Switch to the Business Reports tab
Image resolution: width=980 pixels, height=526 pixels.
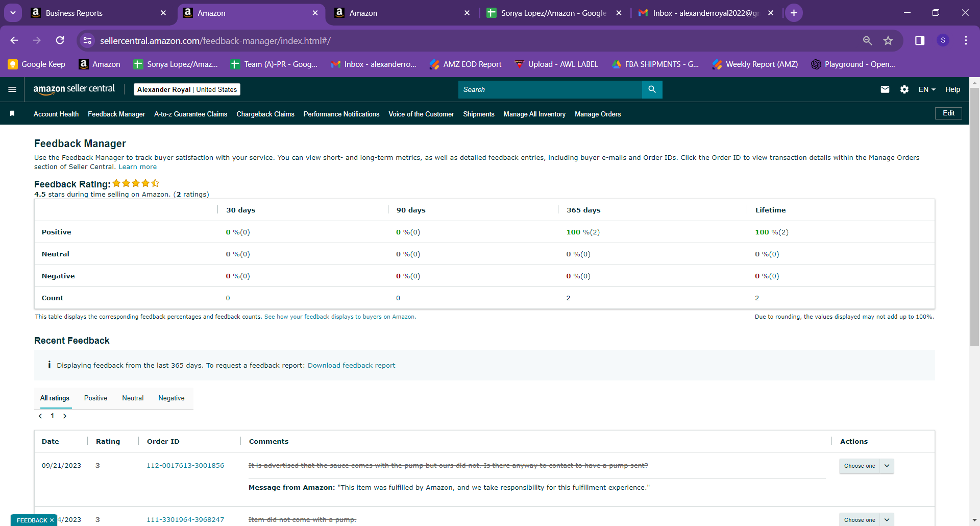click(x=97, y=13)
